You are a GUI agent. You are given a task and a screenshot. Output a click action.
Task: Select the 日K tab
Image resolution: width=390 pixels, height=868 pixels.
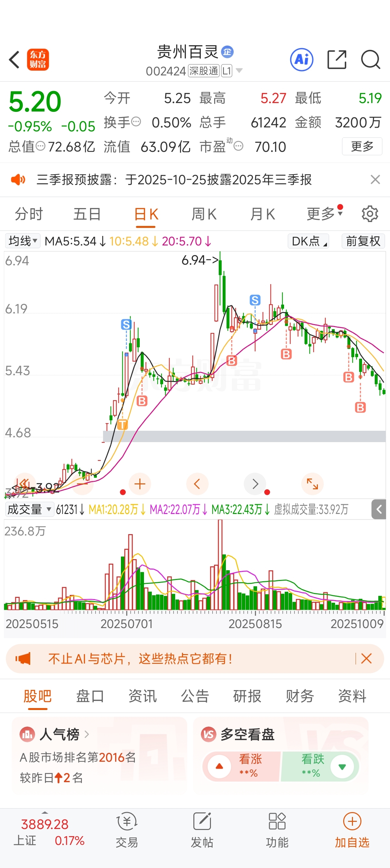pyautogui.click(x=146, y=214)
